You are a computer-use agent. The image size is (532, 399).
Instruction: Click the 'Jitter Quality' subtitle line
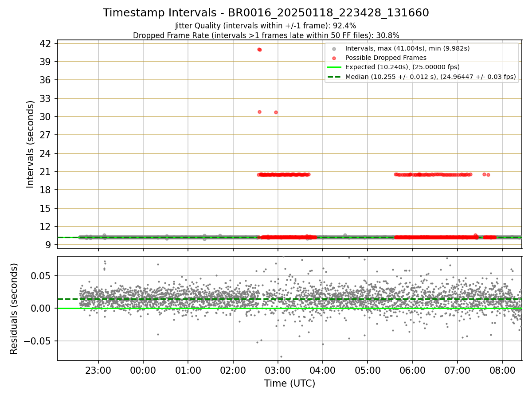tap(266, 26)
